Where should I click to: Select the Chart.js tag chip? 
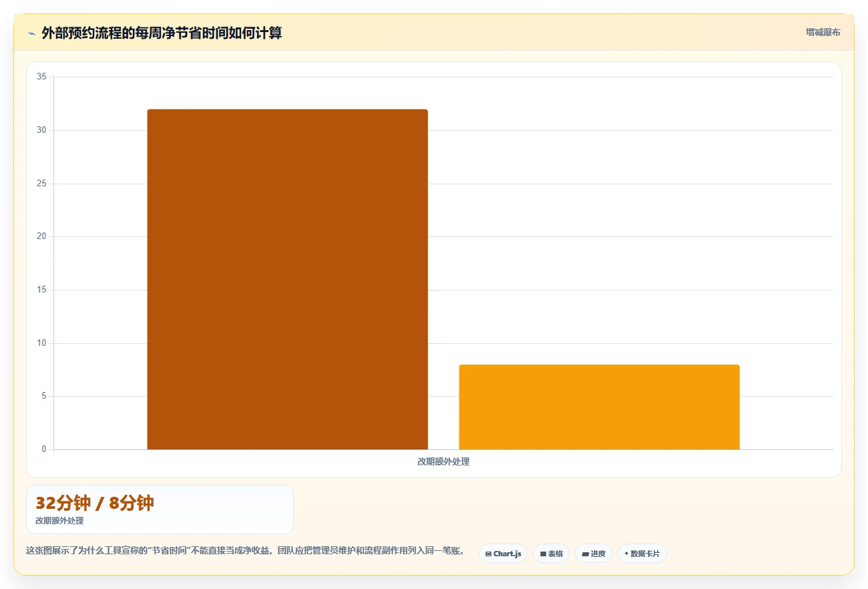pyautogui.click(x=503, y=554)
